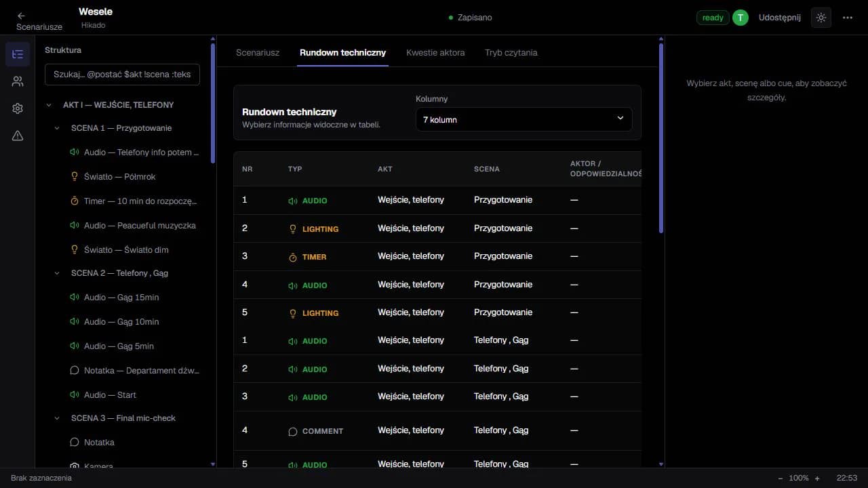Select Audio — Peacueful muzyczka in the tree
The width and height of the screenshot is (868, 488).
[x=140, y=226]
